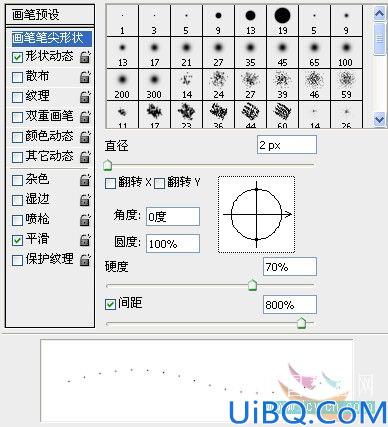Click the 圆度 field showing 100%
This screenshot has width=388, height=427.
[x=173, y=244]
